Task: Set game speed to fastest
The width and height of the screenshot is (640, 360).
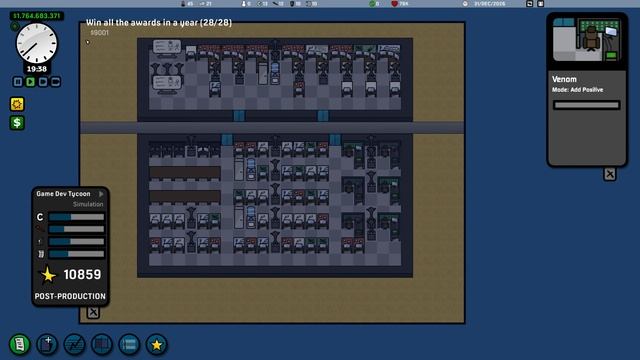Action: tap(56, 82)
